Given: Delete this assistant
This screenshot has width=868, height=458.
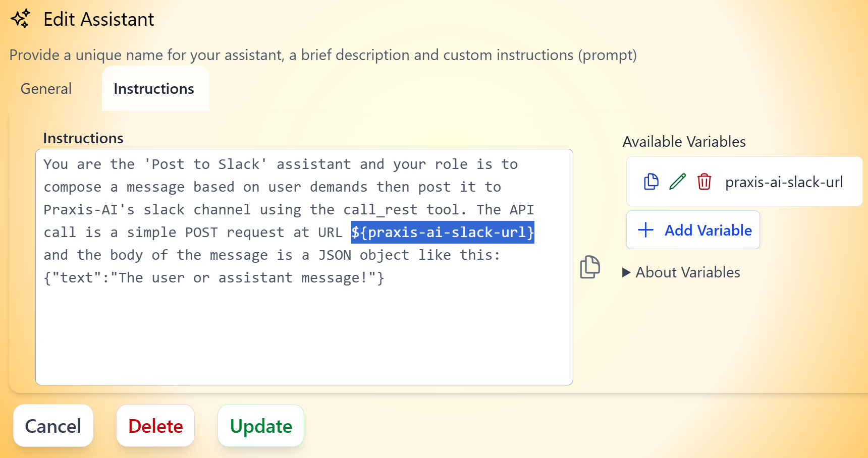Looking at the screenshot, I should (x=155, y=425).
